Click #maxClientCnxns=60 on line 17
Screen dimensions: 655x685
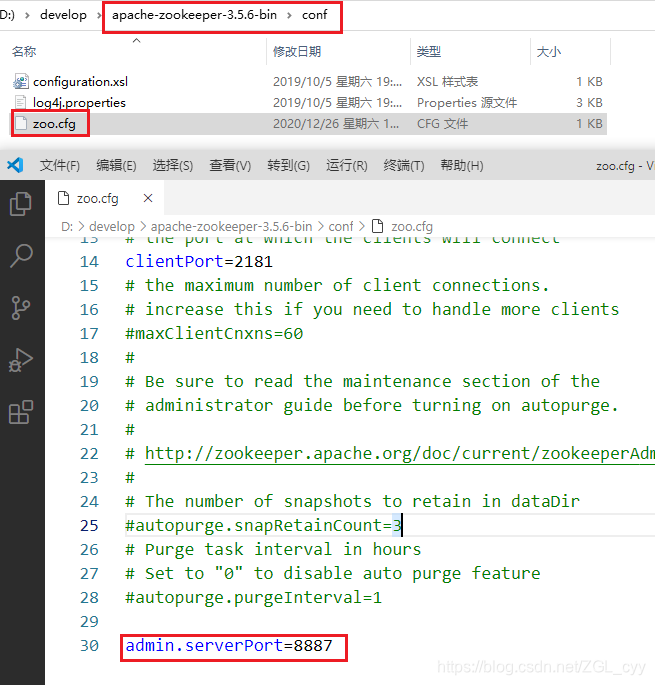[x=214, y=334]
